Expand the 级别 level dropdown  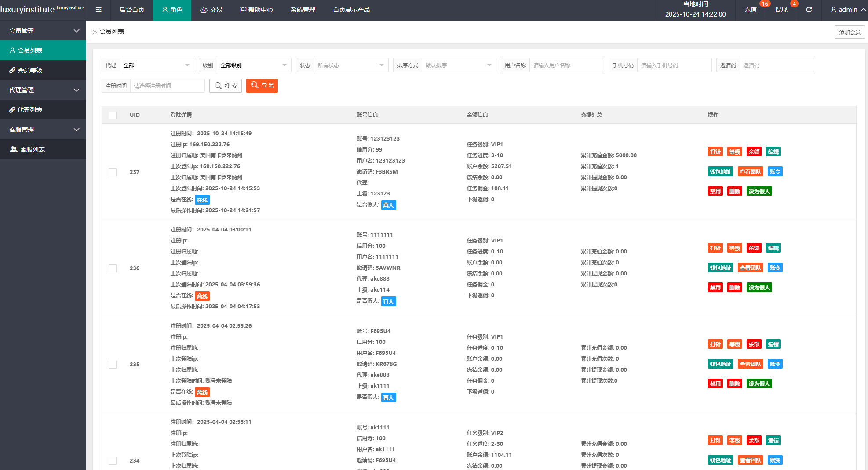coord(254,65)
